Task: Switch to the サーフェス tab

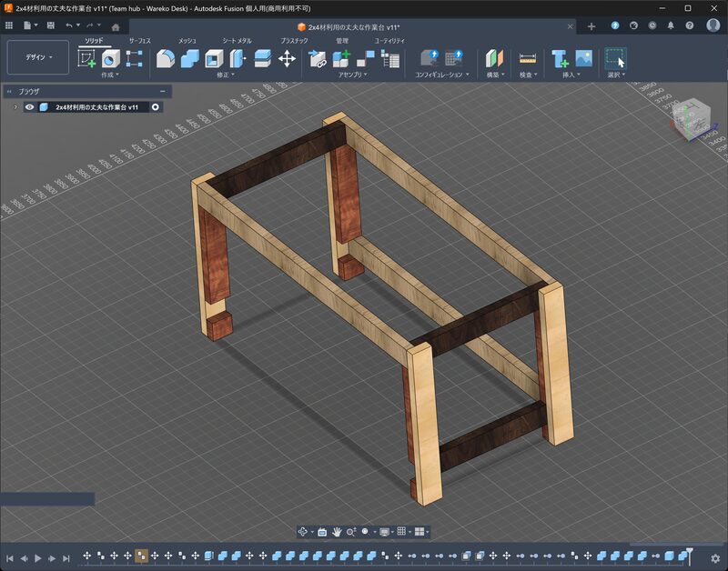Action: point(140,41)
